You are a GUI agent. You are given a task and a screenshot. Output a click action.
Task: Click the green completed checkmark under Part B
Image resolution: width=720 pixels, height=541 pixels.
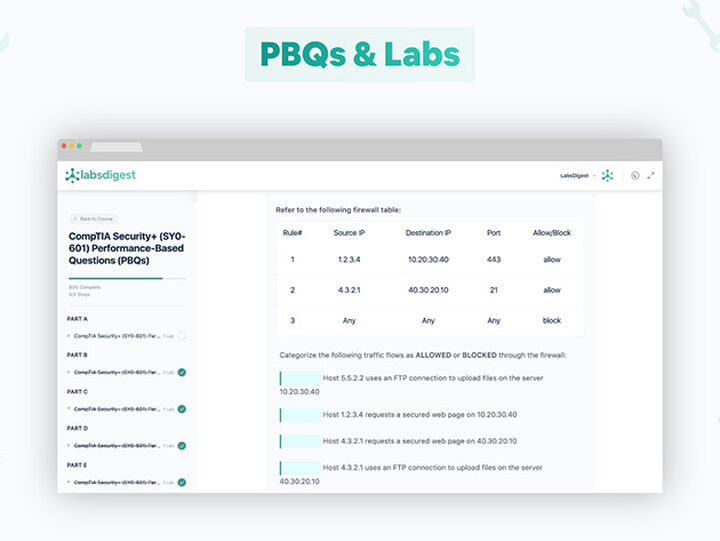click(x=182, y=372)
